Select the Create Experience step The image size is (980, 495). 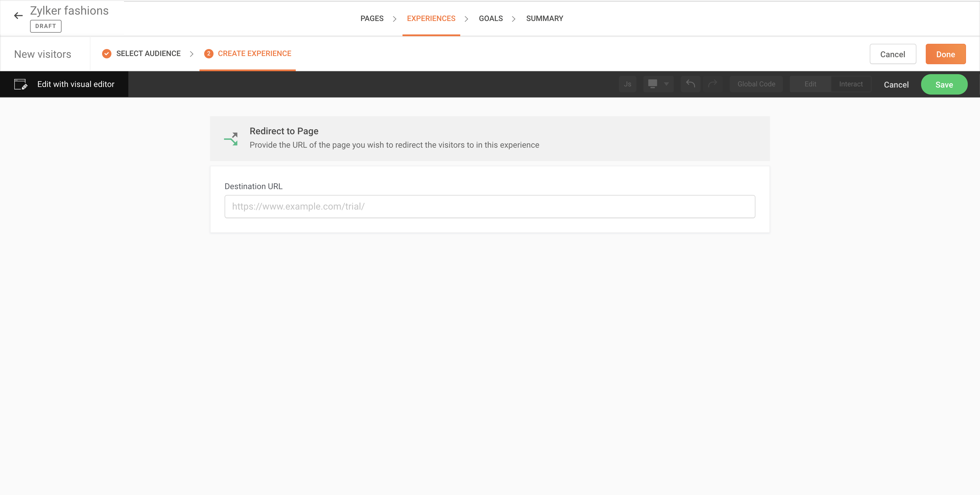click(254, 54)
